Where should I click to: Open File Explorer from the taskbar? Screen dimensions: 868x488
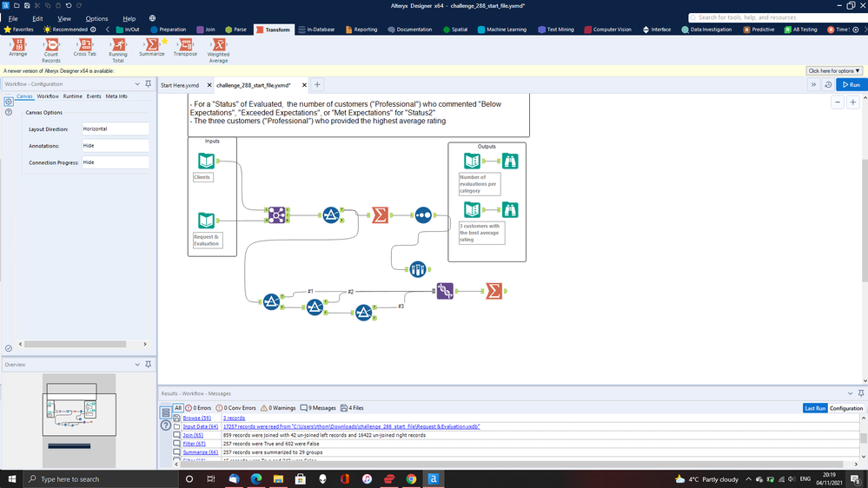278,478
